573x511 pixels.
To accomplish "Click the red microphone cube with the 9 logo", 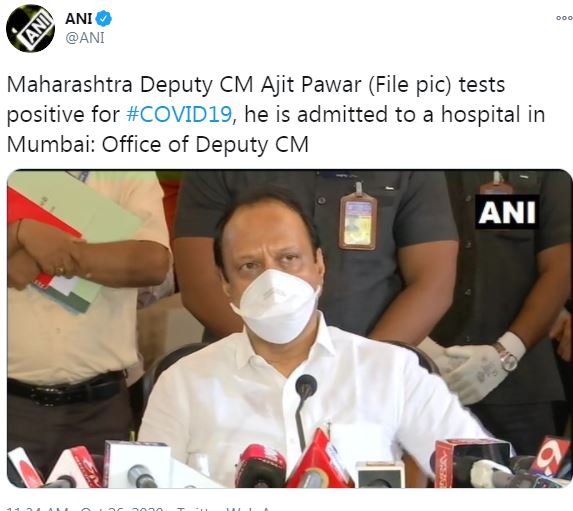I will pos(550,458).
